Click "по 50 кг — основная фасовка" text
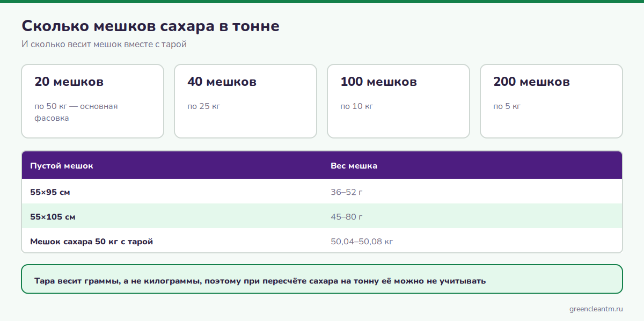The height and width of the screenshot is (321, 644). point(76,112)
